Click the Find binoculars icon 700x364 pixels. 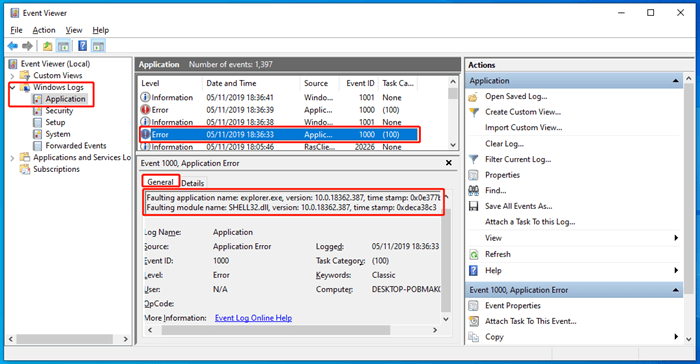tap(473, 191)
